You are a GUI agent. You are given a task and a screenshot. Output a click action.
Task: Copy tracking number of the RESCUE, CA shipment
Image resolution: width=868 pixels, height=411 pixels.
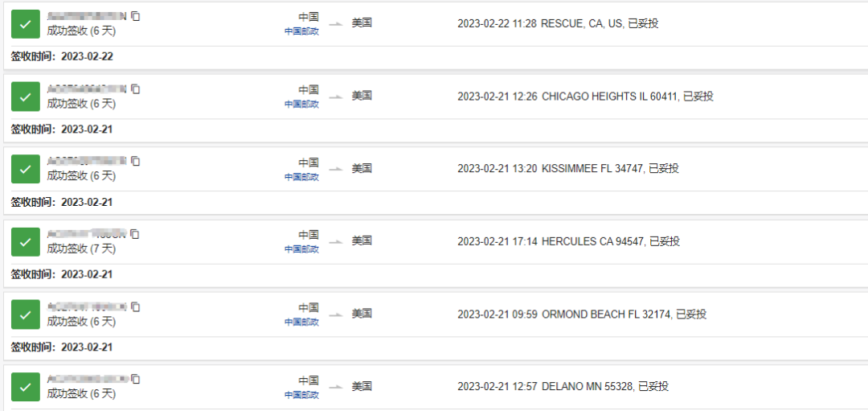coord(136,16)
